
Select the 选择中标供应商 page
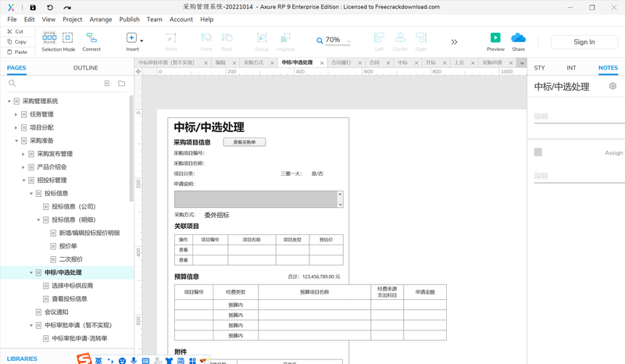72,285
